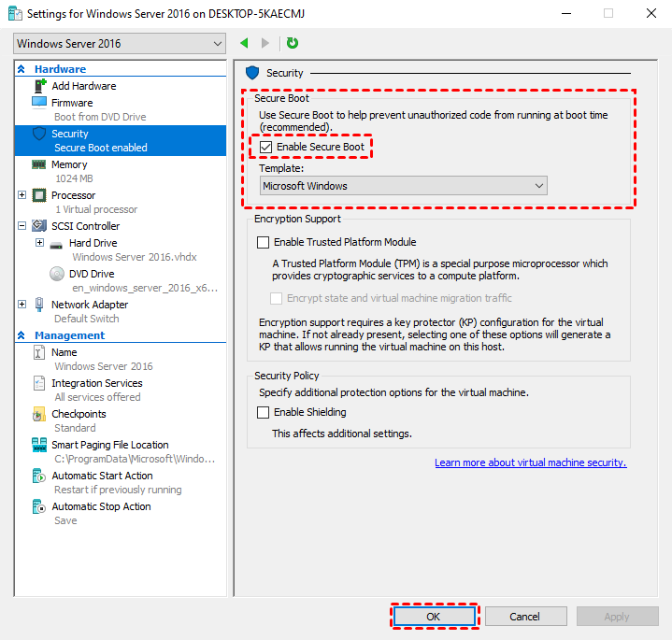
Task: Select Integration Services item
Action: coord(97,383)
